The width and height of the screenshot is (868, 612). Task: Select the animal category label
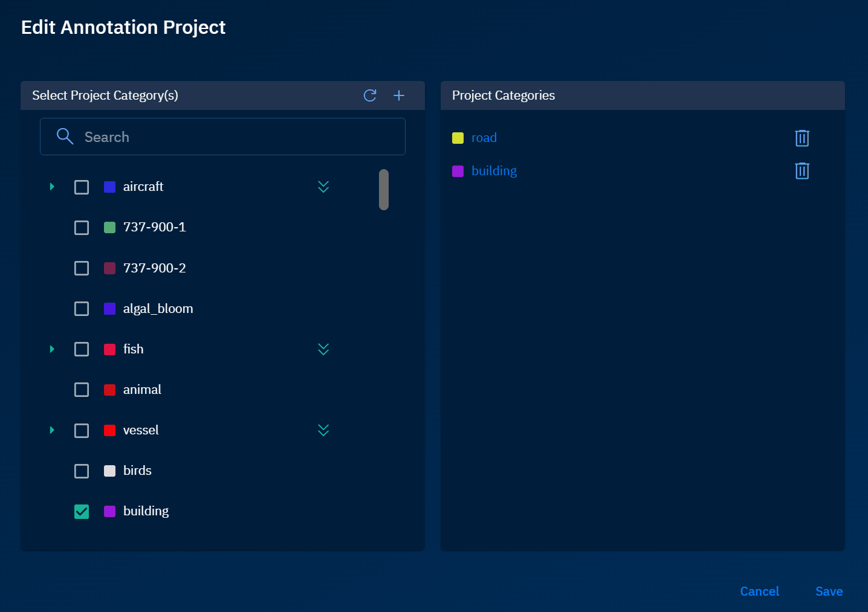click(142, 390)
